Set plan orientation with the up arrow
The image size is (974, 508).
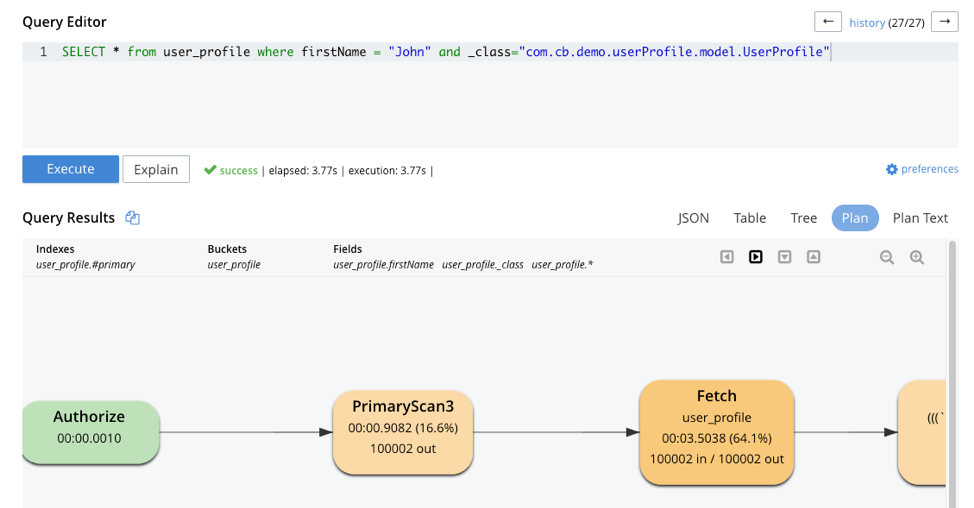point(814,257)
